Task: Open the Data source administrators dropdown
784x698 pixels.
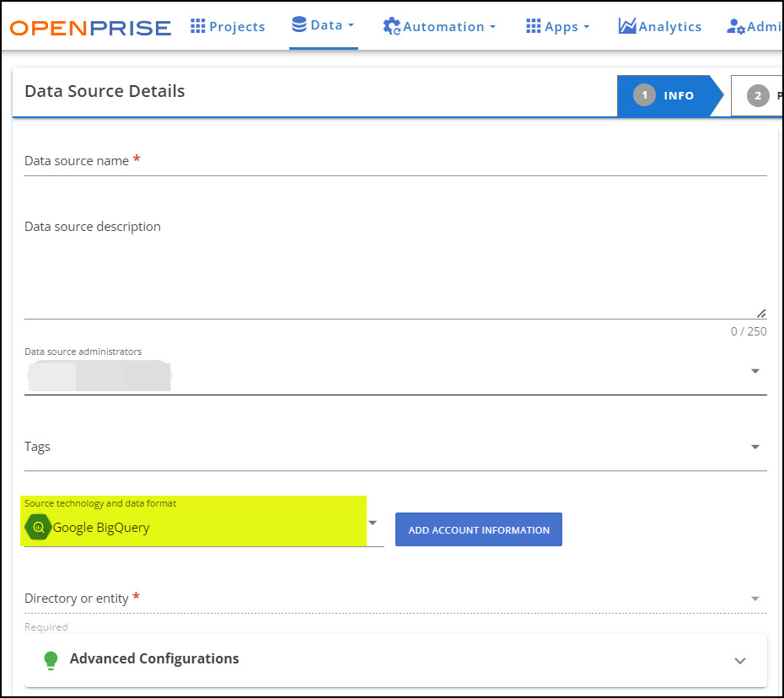Action: pos(754,371)
